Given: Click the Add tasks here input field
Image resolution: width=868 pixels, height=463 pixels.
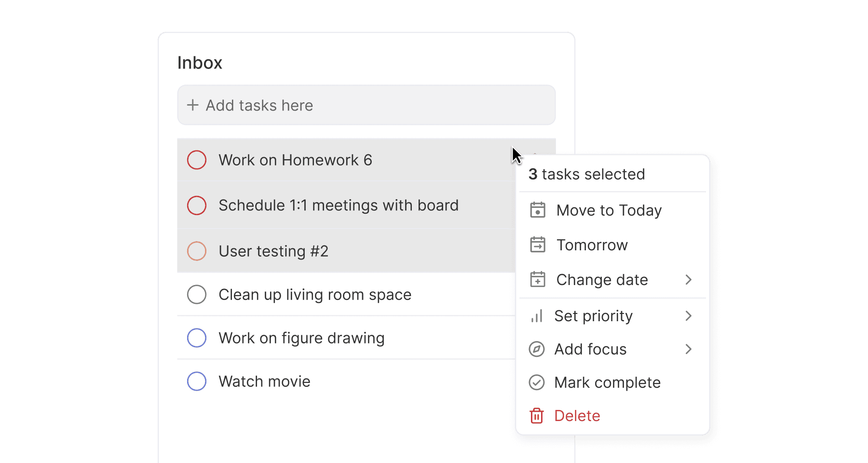Looking at the screenshot, I should tap(366, 105).
